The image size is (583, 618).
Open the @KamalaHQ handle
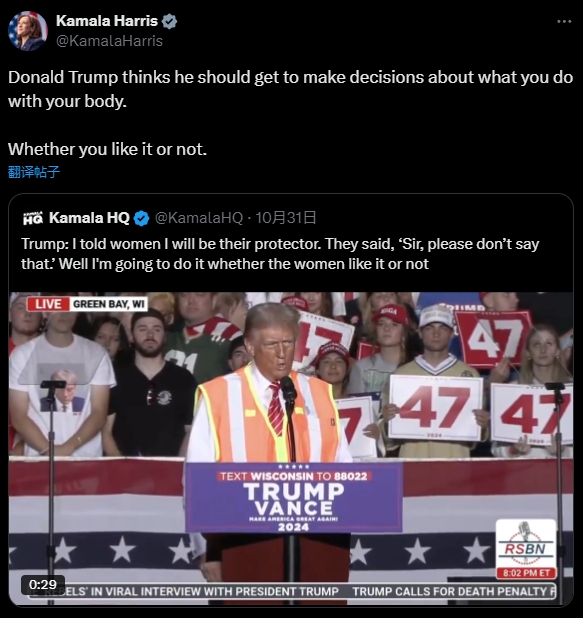click(x=199, y=218)
